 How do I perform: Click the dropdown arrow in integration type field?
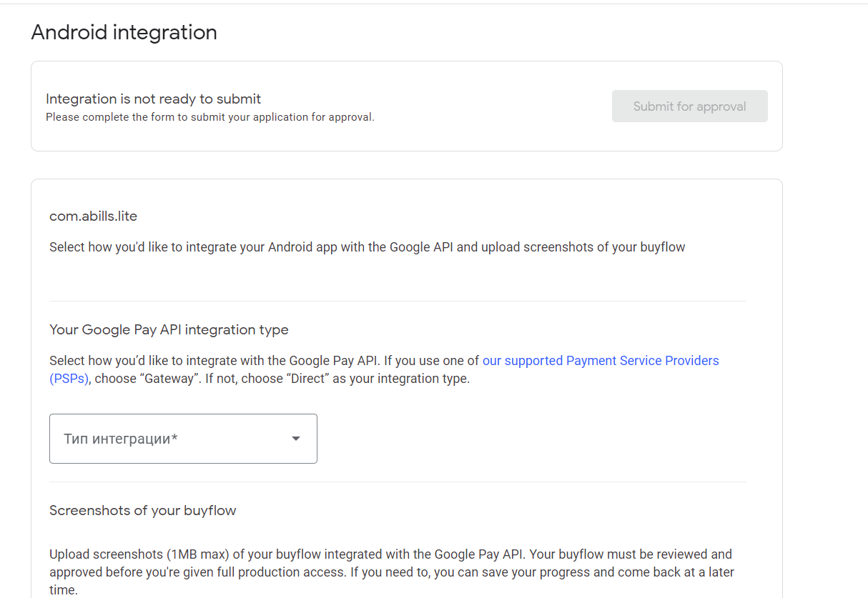pyautogui.click(x=296, y=439)
